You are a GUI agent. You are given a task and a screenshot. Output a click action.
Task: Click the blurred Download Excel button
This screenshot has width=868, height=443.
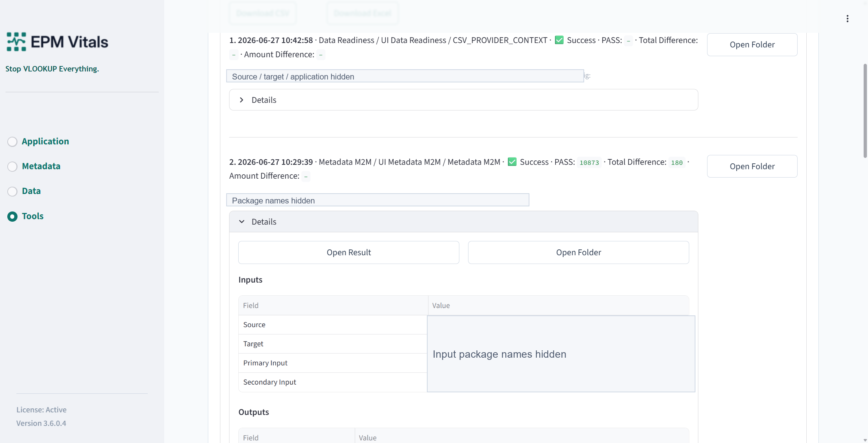click(362, 13)
